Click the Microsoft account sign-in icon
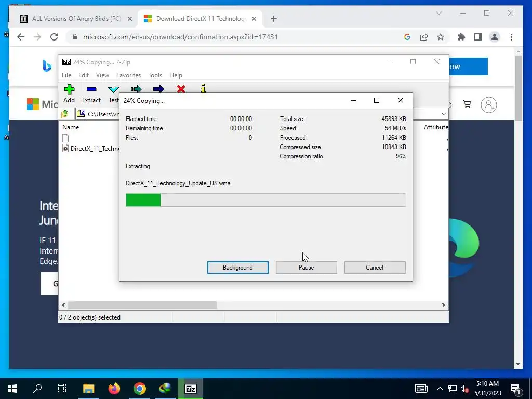532x399 pixels. click(x=488, y=105)
